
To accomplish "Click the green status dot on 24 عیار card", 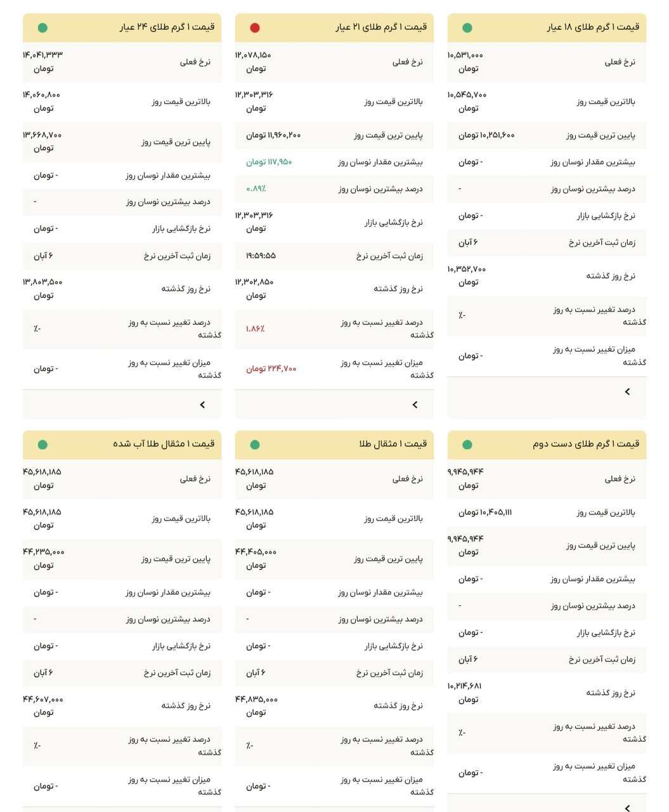I will [x=42, y=28].
